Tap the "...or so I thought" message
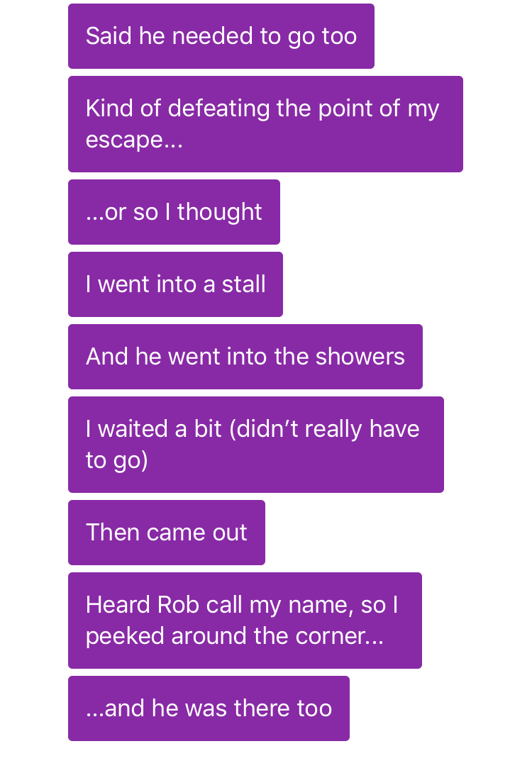 (x=174, y=212)
